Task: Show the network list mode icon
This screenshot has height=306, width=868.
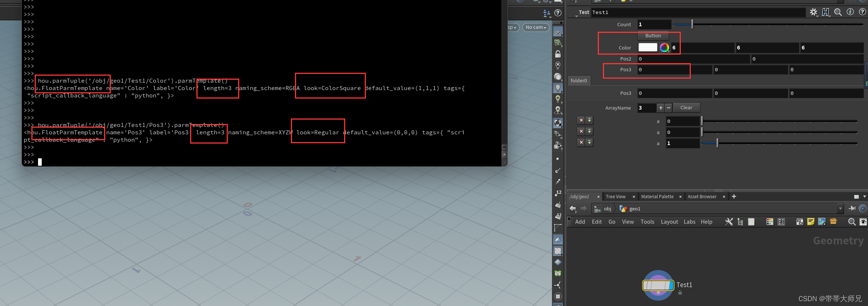Action: coord(751,222)
